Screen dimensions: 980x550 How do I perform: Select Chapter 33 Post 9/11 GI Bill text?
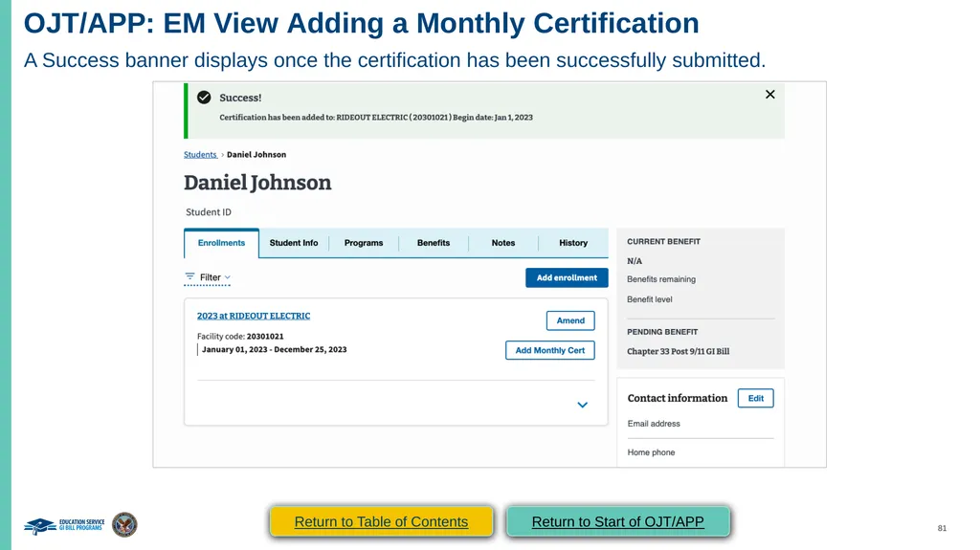point(679,351)
